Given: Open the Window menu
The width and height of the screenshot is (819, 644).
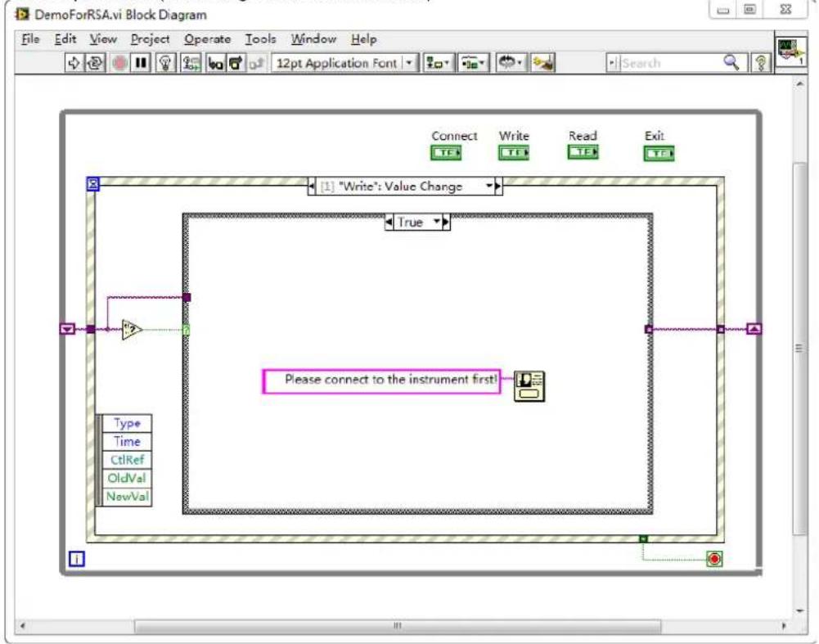Looking at the screenshot, I should [313, 39].
